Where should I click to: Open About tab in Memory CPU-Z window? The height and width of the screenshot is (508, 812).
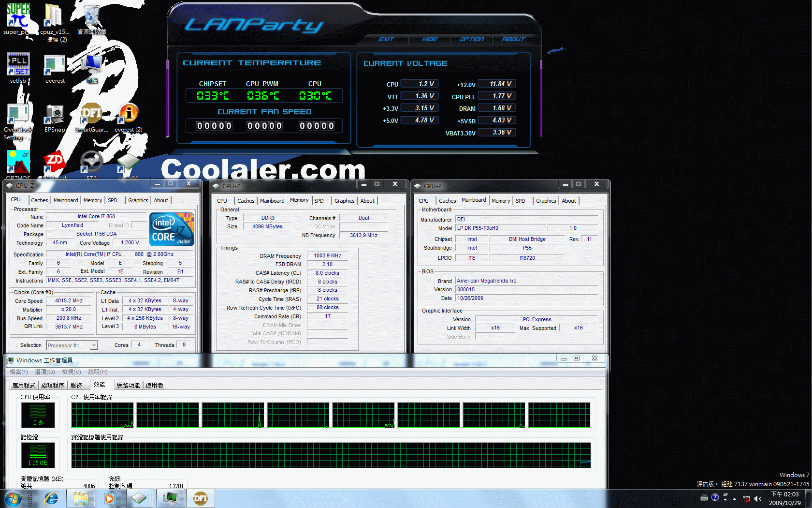tap(367, 201)
